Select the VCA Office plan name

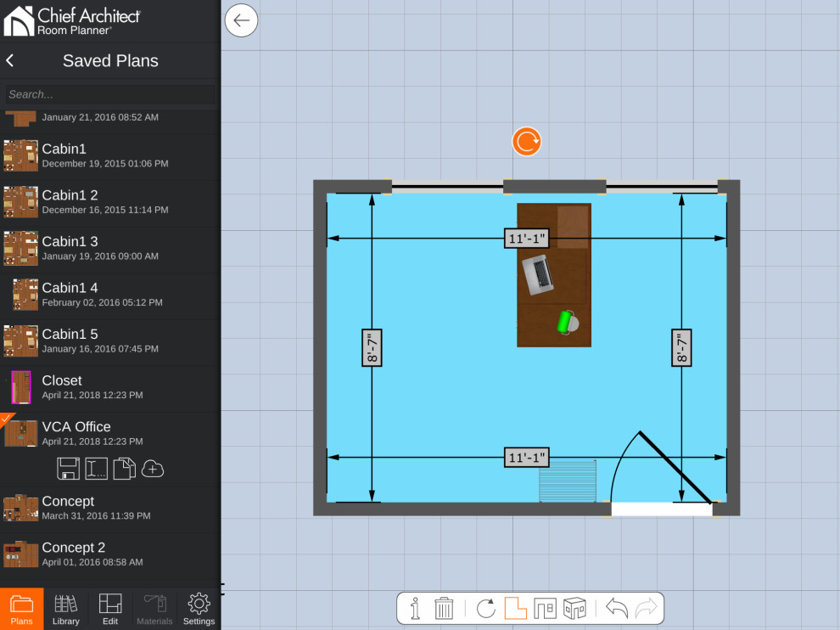(x=76, y=427)
